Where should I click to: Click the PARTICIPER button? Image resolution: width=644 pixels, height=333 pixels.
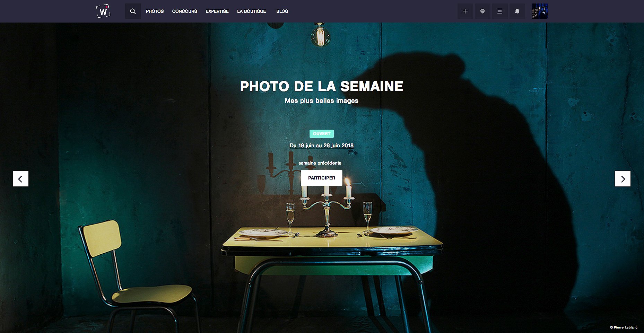[x=322, y=178]
